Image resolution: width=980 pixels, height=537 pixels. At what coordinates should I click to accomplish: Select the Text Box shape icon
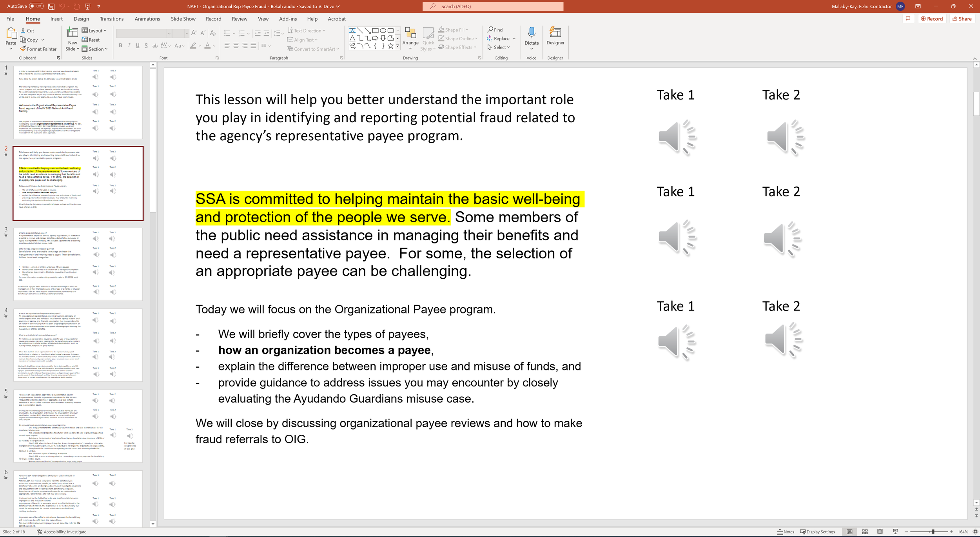point(352,31)
